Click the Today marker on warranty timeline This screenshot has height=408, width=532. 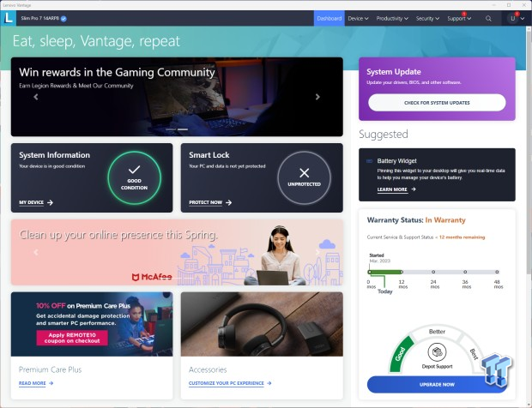[x=384, y=291]
